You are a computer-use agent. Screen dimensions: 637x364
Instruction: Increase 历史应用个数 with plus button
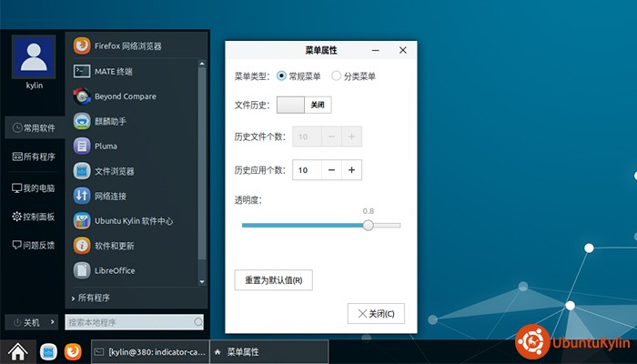click(x=352, y=170)
